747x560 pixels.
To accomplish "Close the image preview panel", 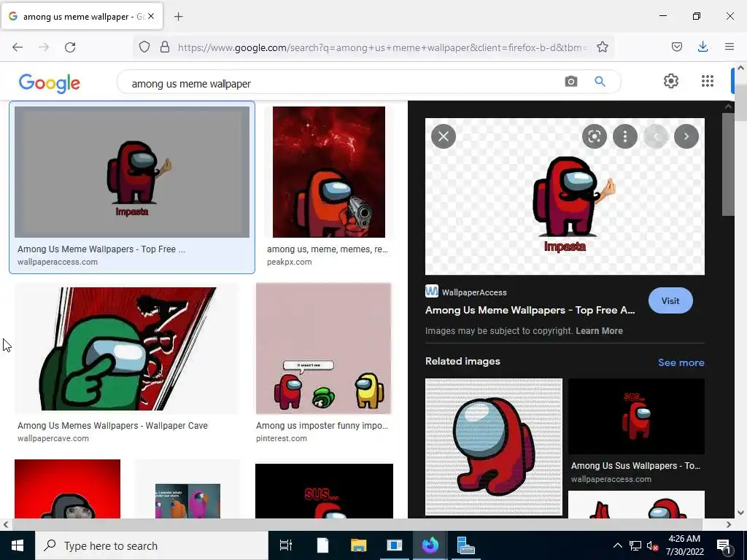I will [x=444, y=136].
